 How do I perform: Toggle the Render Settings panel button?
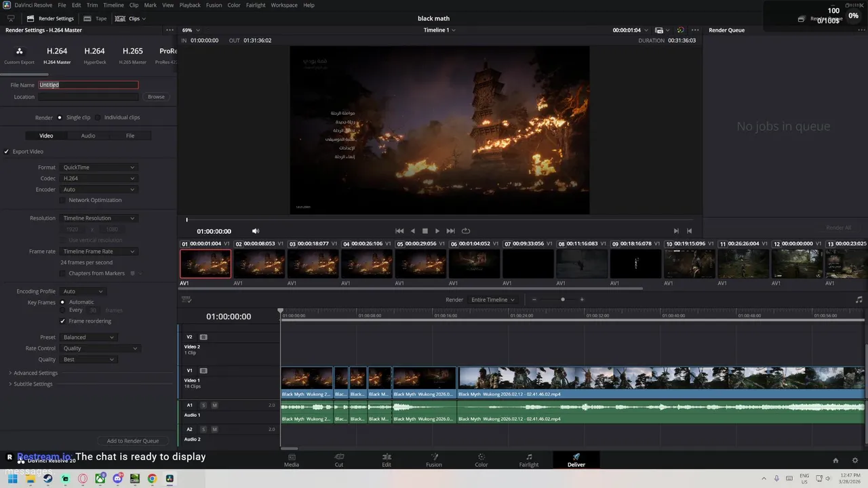(x=50, y=18)
